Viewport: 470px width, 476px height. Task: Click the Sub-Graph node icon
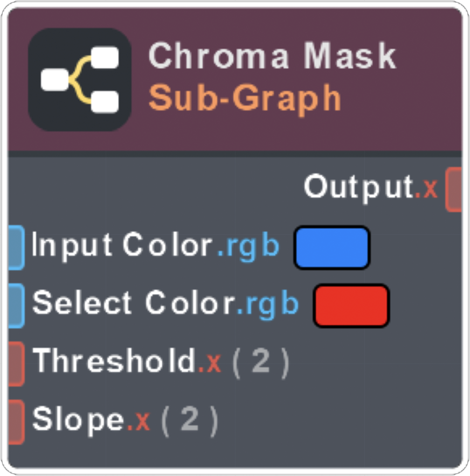[80, 79]
